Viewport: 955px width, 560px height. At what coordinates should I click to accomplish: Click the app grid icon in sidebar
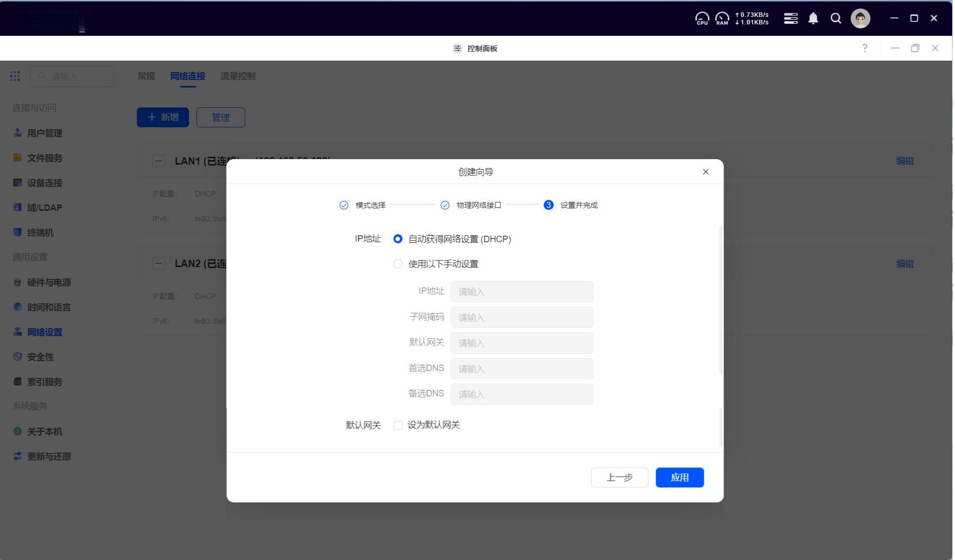[x=15, y=76]
